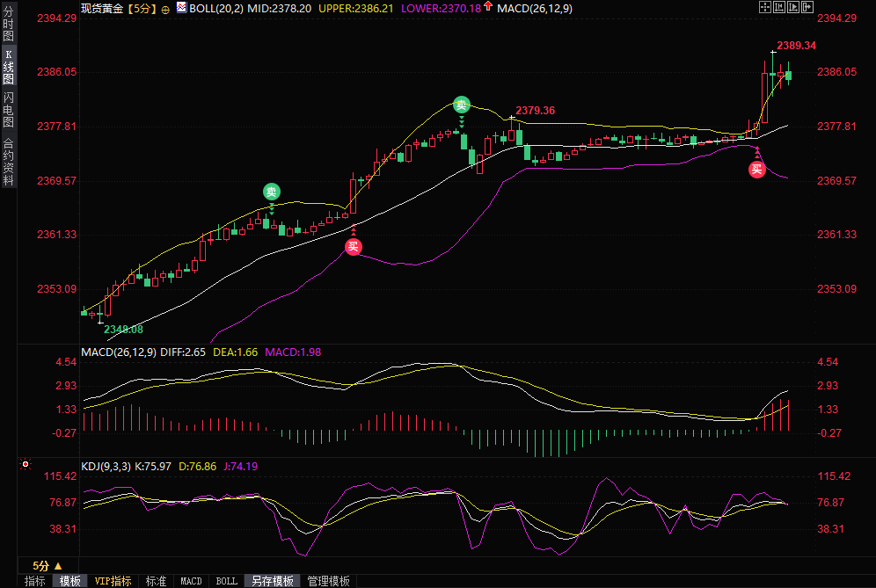Click the MACD(26,12,9) label in the chart header

pos(535,9)
